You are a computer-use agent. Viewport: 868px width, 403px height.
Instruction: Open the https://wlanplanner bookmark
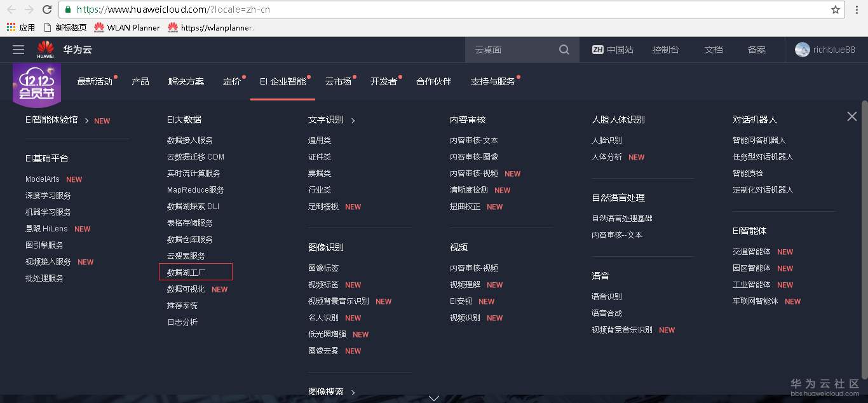(x=210, y=27)
